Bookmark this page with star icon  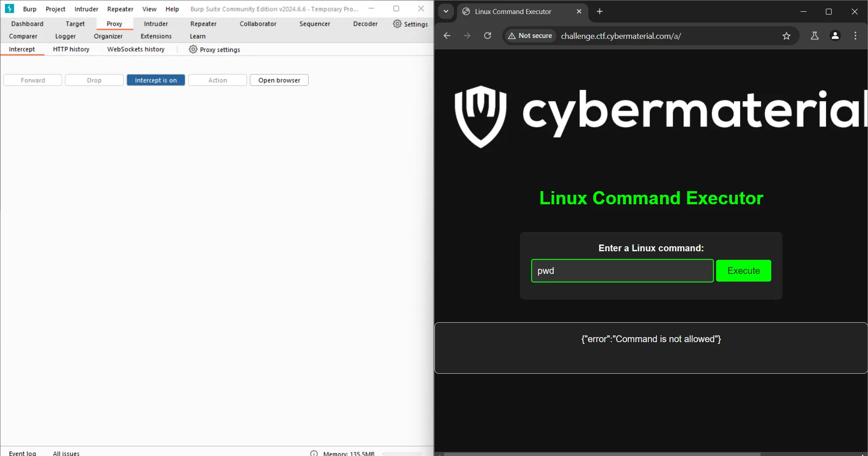coord(786,36)
